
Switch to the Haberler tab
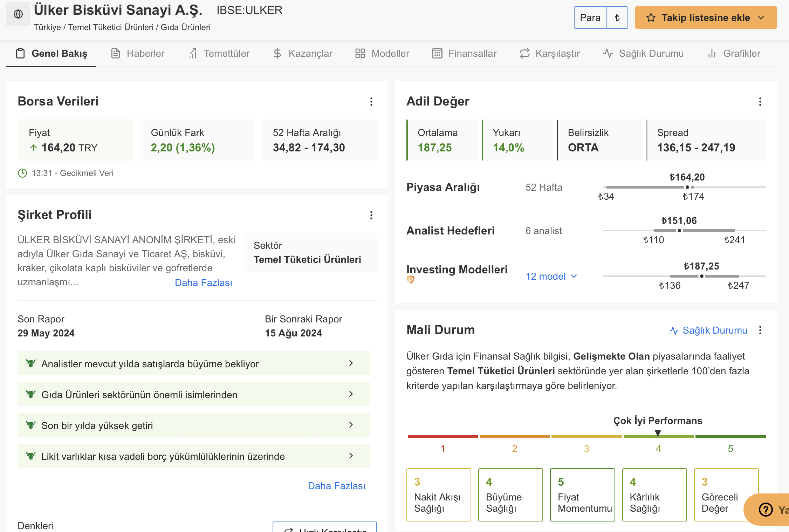[x=138, y=53]
